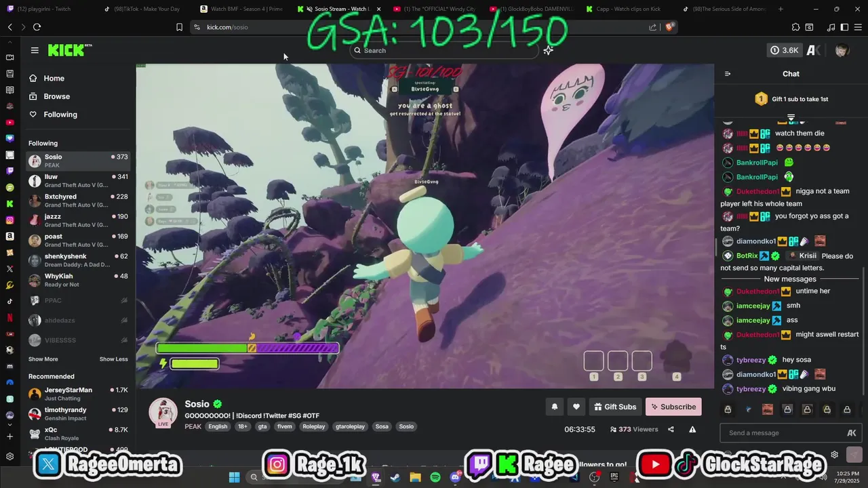Open the user profile avatar menu

pos(842,50)
